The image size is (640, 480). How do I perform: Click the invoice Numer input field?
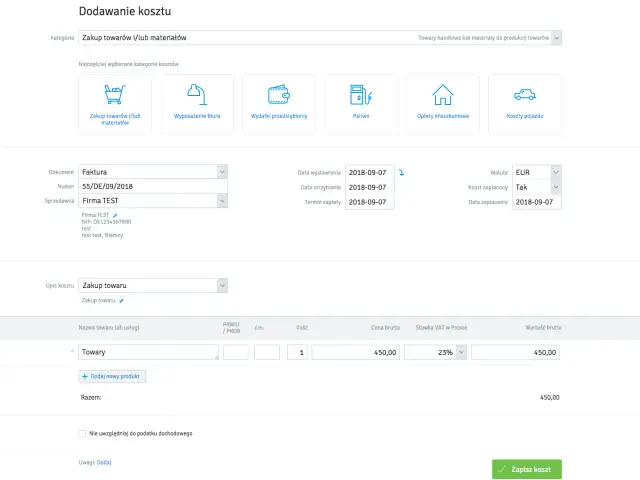[152, 187]
